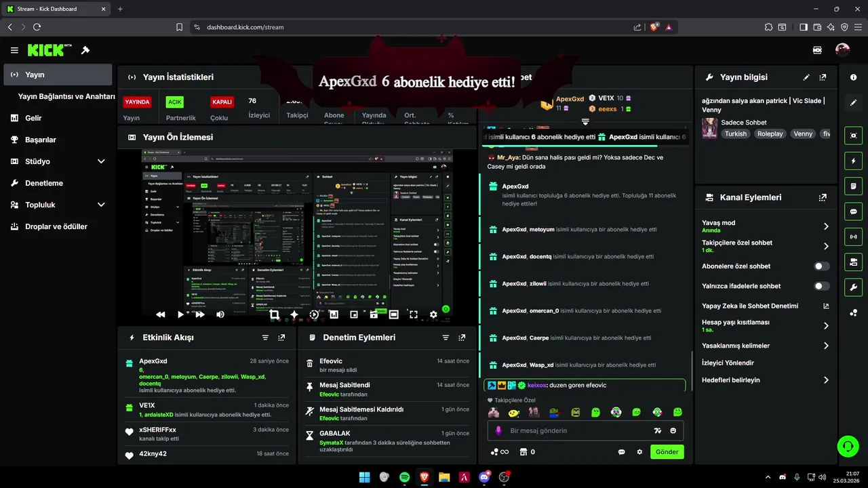Rewind the stream preview
Image resolution: width=868 pixels, height=488 pixels.
pyautogui.click(x=161, y=314)
